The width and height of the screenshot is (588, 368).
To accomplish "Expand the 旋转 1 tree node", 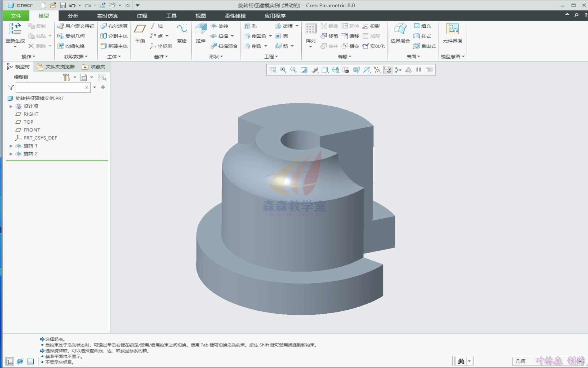I will tap(11, 146).
